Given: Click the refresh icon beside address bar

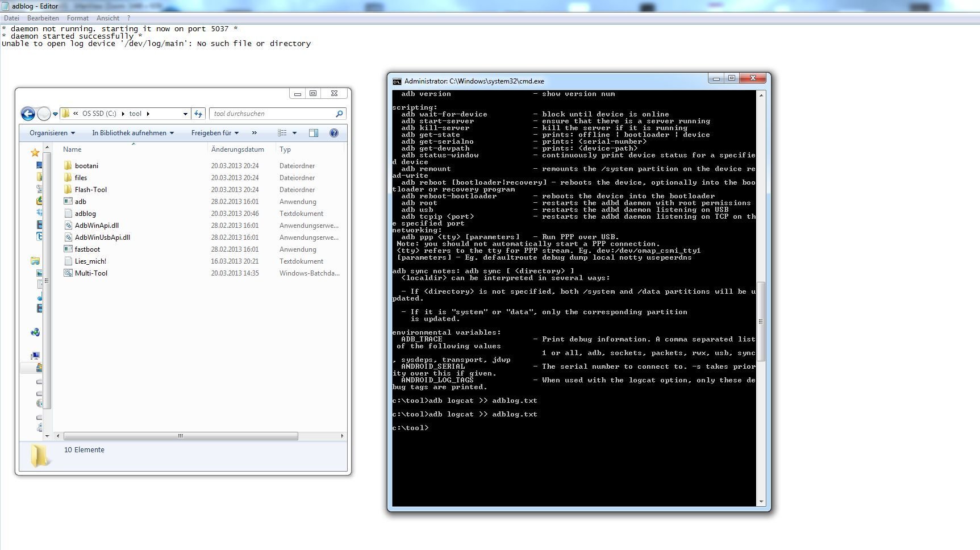Looking at the screenshot, I should [198, 114].
